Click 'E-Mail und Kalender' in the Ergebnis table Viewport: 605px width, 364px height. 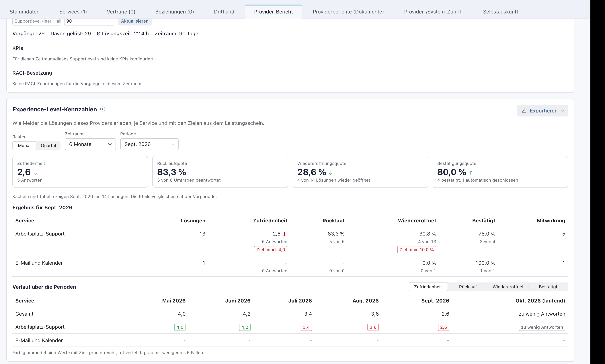pos(39,263)
